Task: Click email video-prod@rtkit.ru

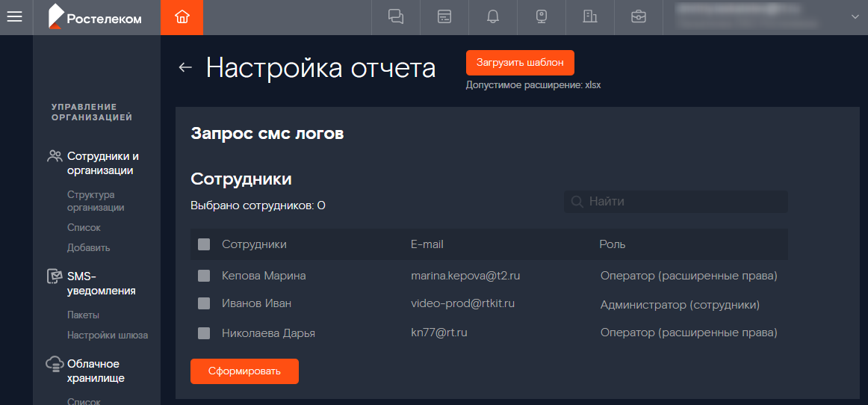Action: coord(463,303)
